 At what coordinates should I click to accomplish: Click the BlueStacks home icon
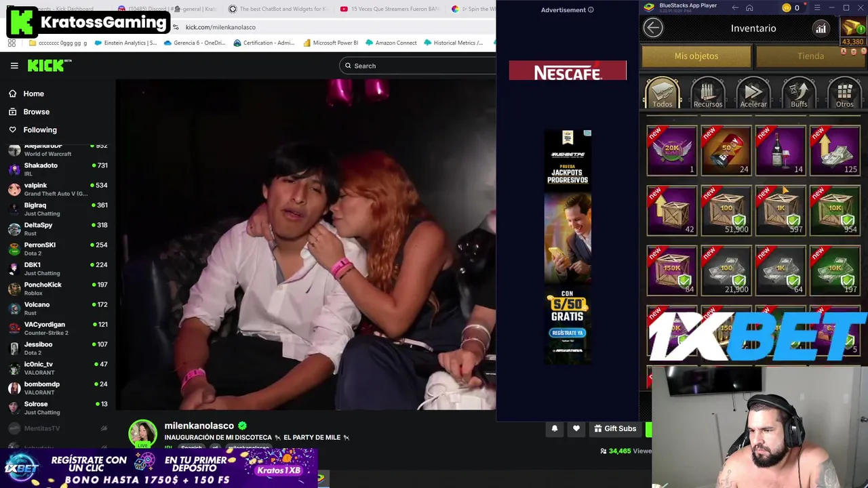point(749,7)
